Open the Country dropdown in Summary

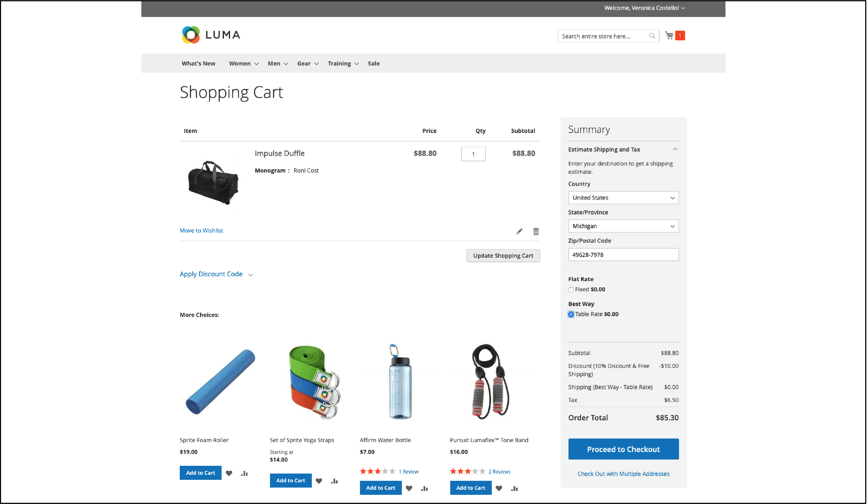pos(623,197)
